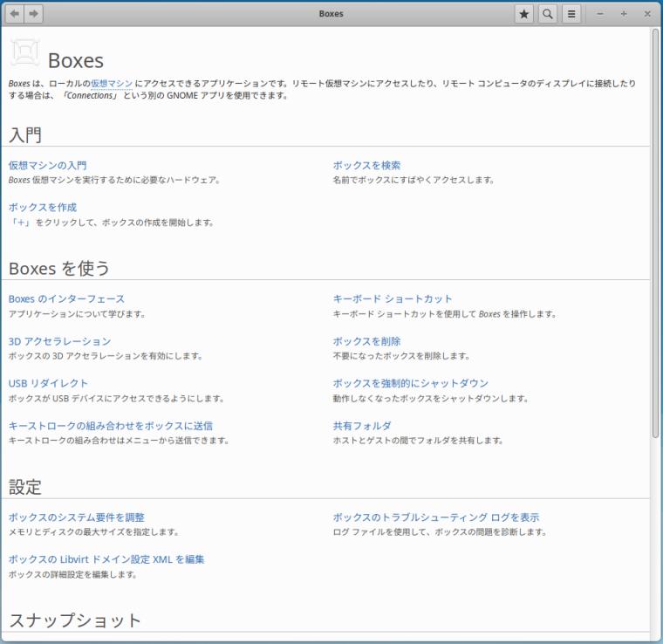Open 3D アクセラレーション topic
This screenshot has height=644, width=663.
[59, 341]
